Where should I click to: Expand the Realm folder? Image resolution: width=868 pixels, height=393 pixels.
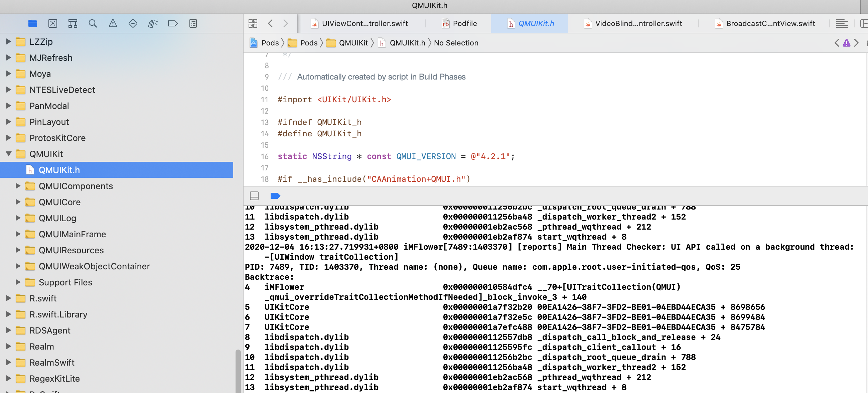(x=8, y=346)
